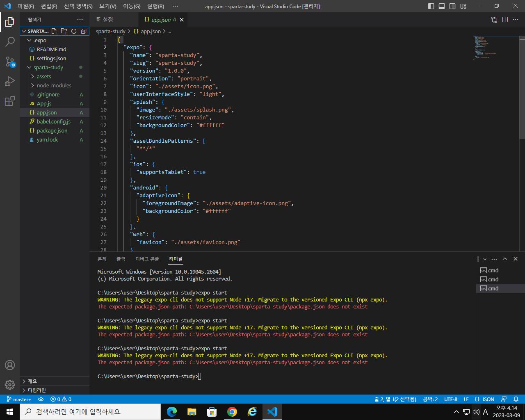Close the terminal panel
The image size is (525, 420).
[x=516, y=259]
